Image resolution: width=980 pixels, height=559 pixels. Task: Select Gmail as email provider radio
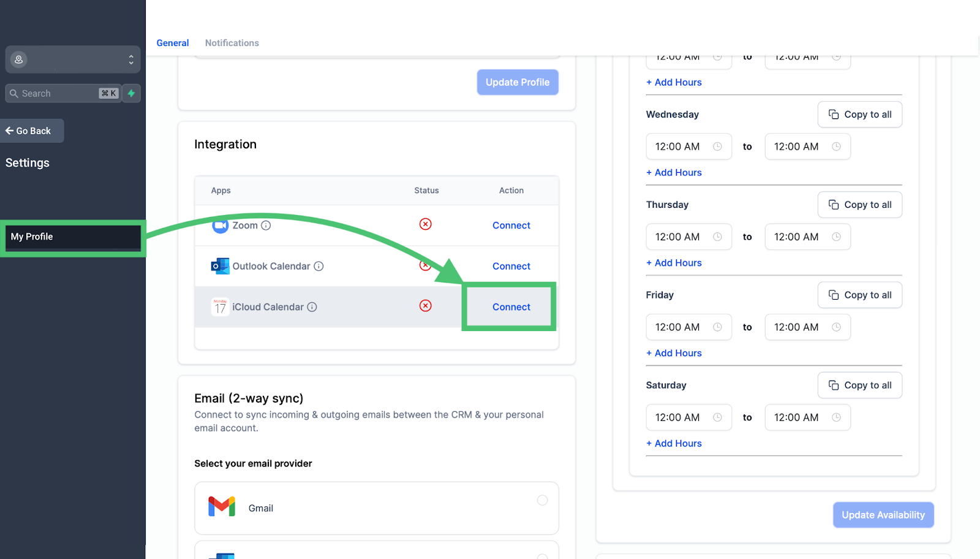pos(542,500)
